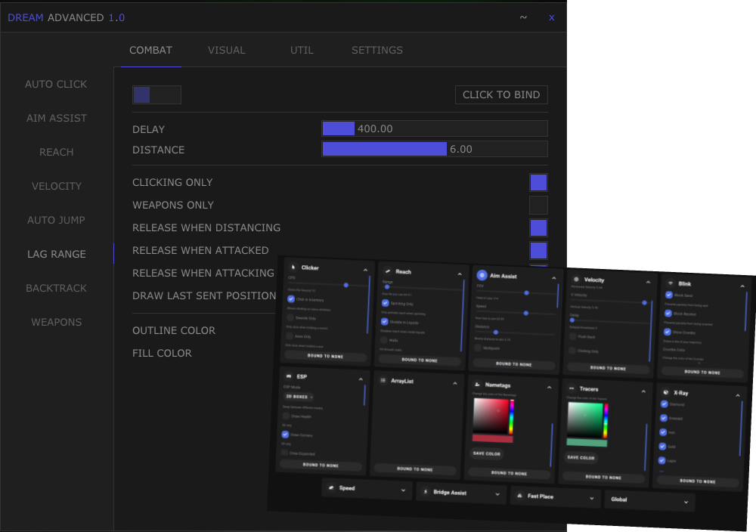Click Bound To None under ArrayList
This screenshot has height=532, width=756.
click(414, 469)
